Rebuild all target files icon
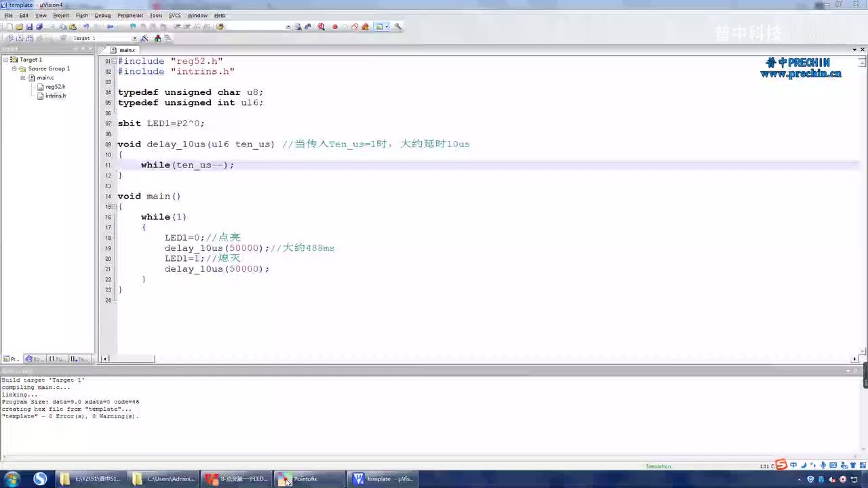 click(30, 38)
